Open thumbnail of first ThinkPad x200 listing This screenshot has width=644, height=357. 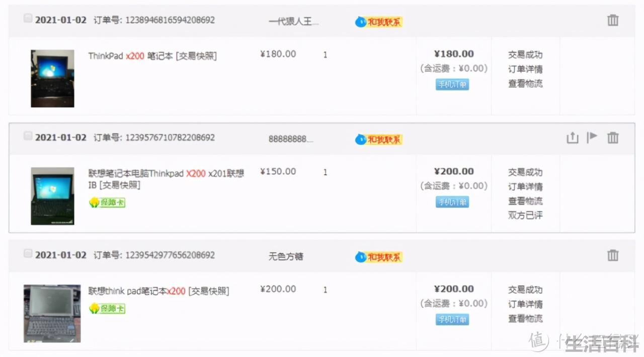click(52, 78)
